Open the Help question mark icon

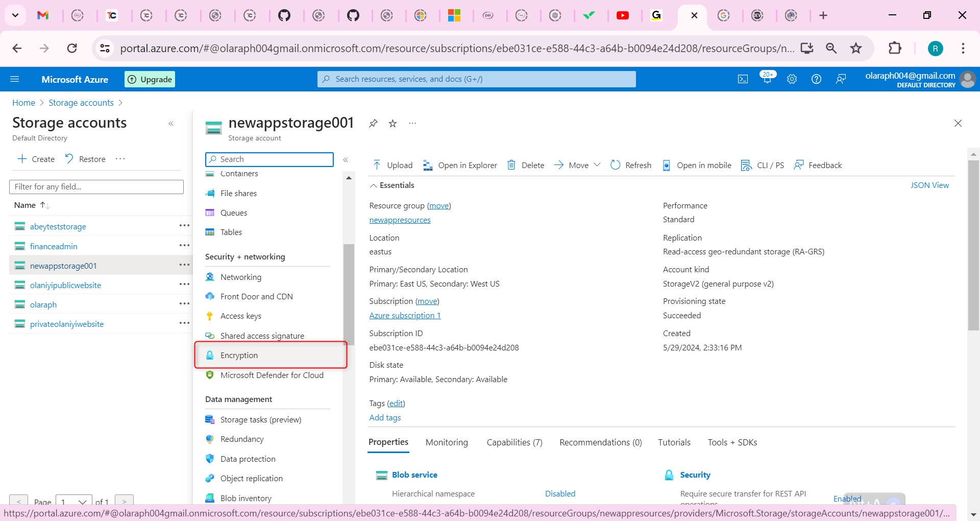[x=816, y=79]
